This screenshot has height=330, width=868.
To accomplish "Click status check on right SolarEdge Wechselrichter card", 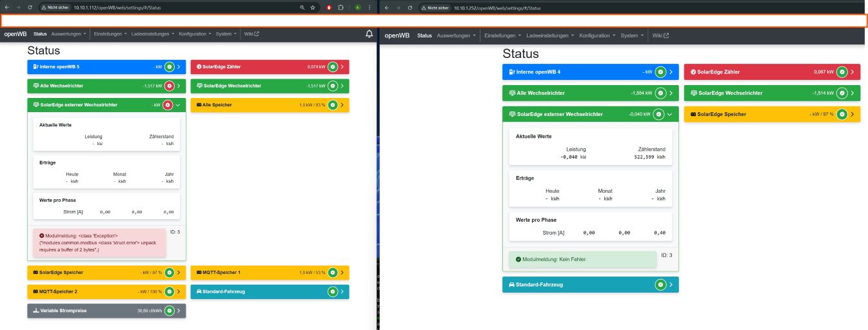I will point(842,93).
